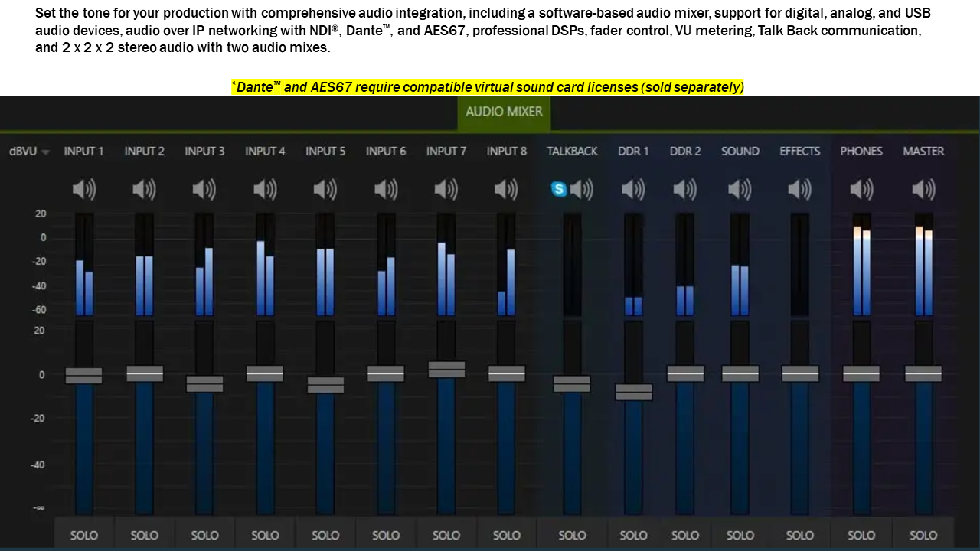Enable SOLO for INPUT 7 channel
Screen dimensions: 980x551
point(446,535)
